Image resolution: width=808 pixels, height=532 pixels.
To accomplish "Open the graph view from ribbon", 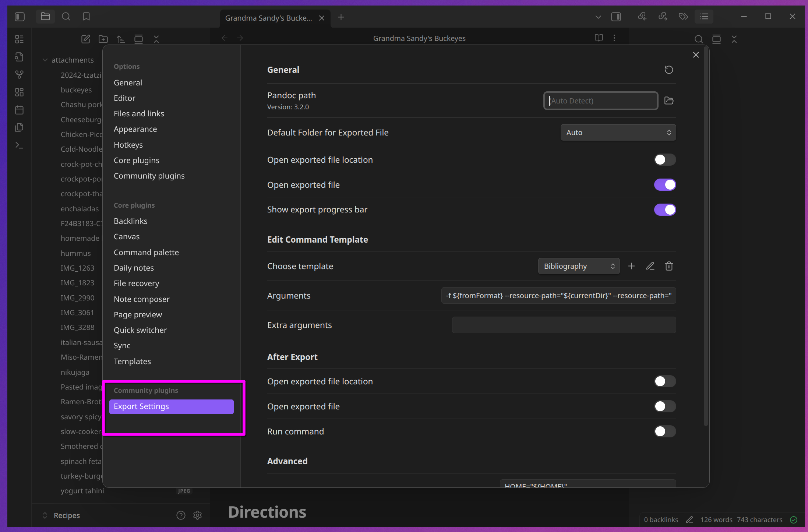I will [20, 75].
